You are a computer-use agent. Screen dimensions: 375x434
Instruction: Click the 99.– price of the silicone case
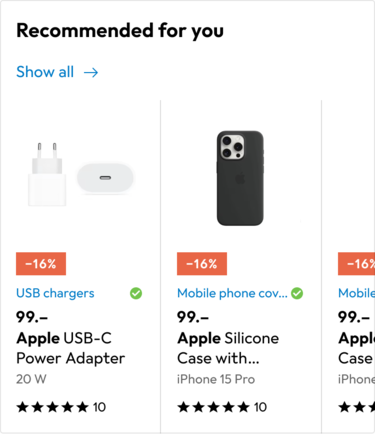pyautogui.click(x=193, y=317)
